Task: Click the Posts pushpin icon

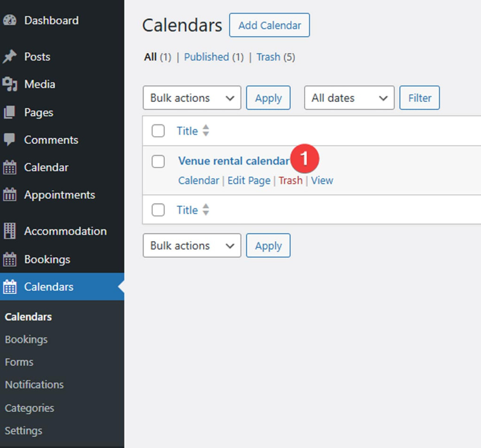Action: (x=9, y=57)
